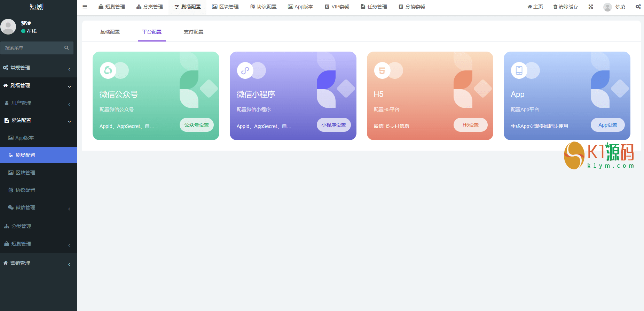
Task: Open 协议配置 in the sidebar
Action: (38, 190)
